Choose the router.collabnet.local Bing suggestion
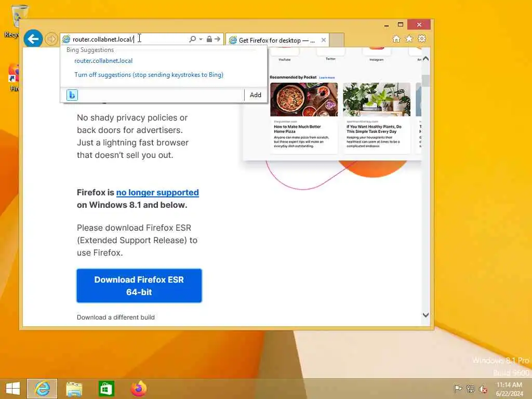Screen dimensions: 532x399 pos(103,61)
